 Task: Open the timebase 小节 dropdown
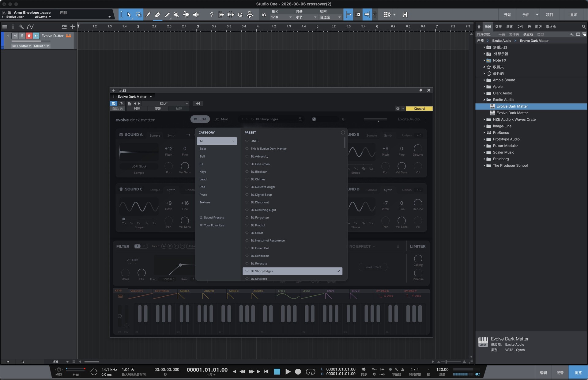click(x=306, y=17)
